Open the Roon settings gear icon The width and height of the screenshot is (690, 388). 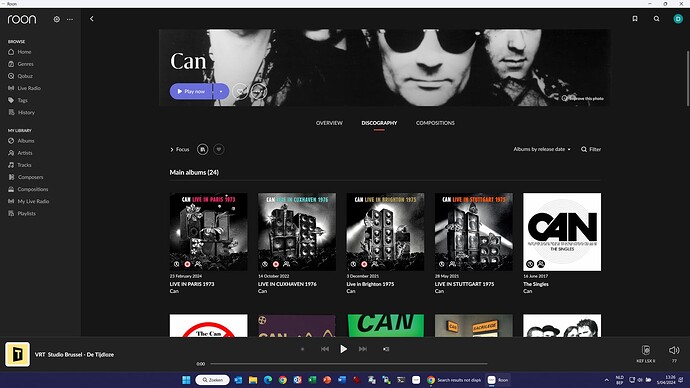[57, 19]
